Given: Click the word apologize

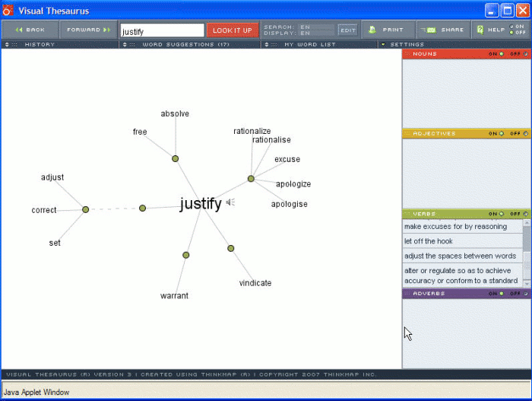Looking at the screenshot, I should coord(293,184).
